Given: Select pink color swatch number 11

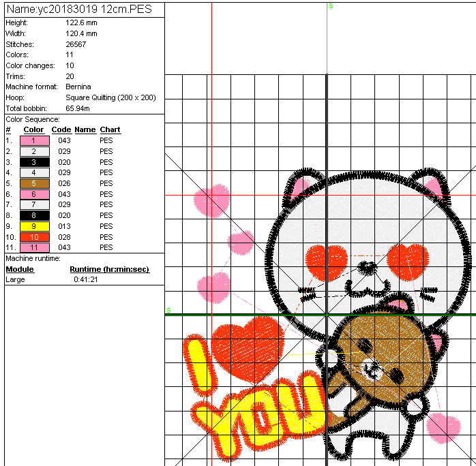Looking at the screenshot, I should point(35,247).
